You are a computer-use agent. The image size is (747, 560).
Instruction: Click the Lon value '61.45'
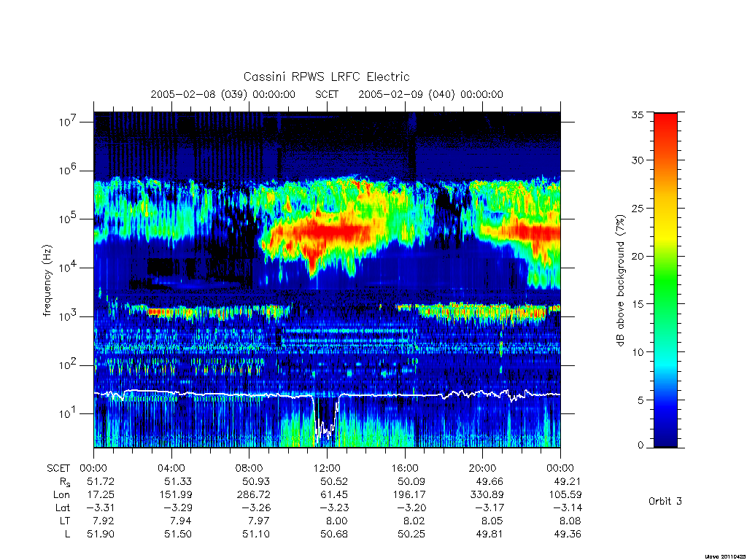(x=334, y=495)
